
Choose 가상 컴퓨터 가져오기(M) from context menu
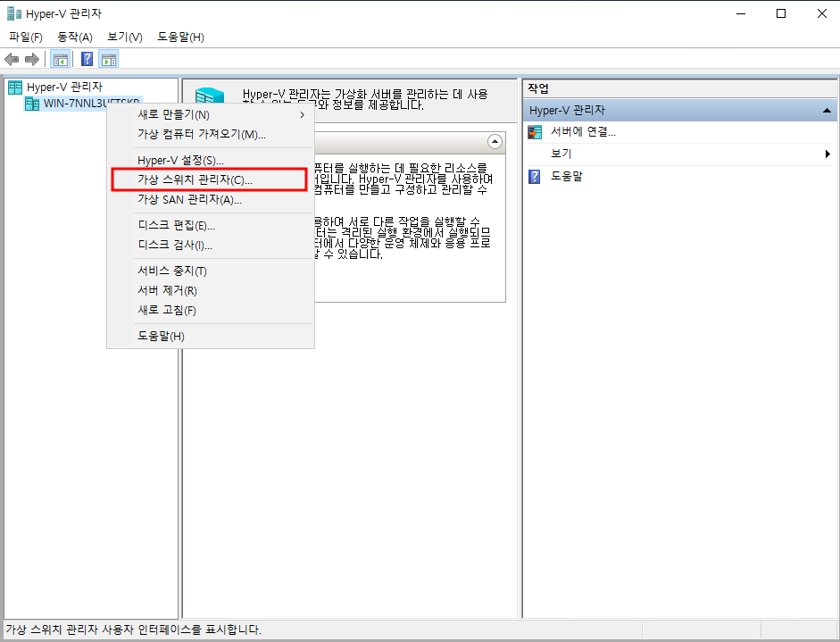(x=211, y=134)
